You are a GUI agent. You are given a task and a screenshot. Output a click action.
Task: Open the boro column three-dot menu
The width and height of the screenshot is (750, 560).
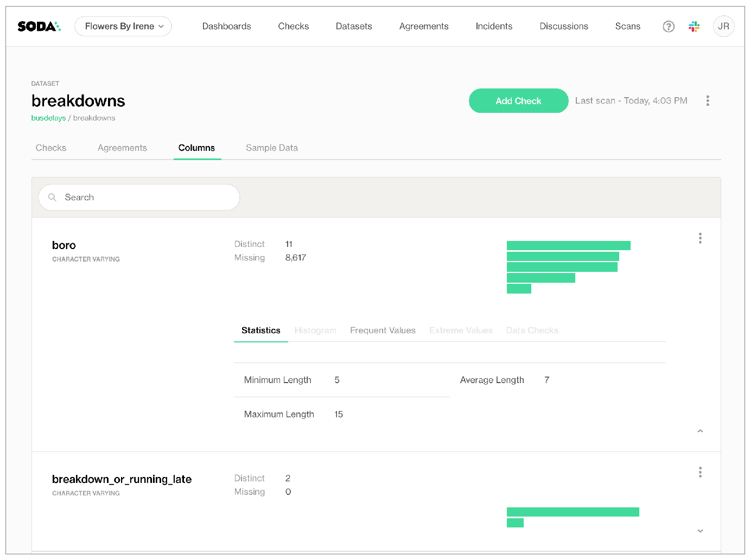pos(700,238)
